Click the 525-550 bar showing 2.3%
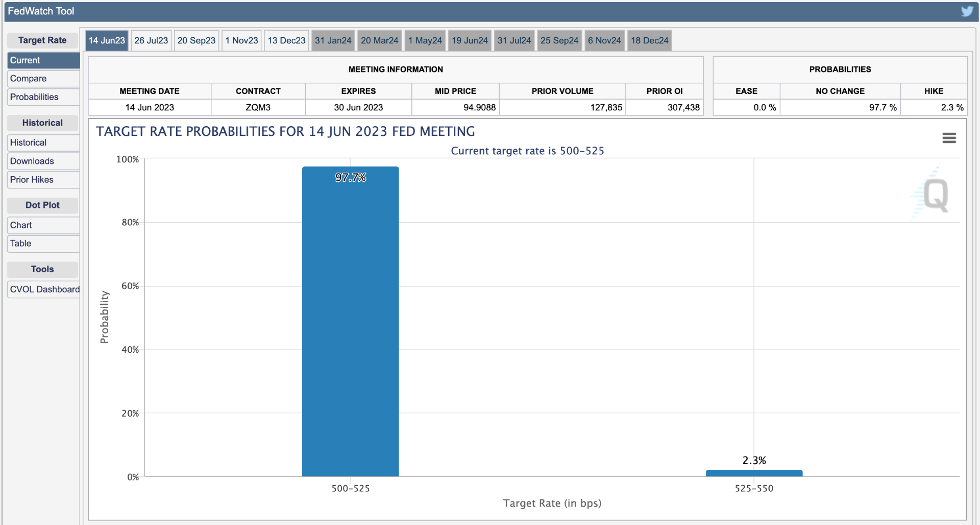Viewport: 980px width, 525px height. pos(754,473)
